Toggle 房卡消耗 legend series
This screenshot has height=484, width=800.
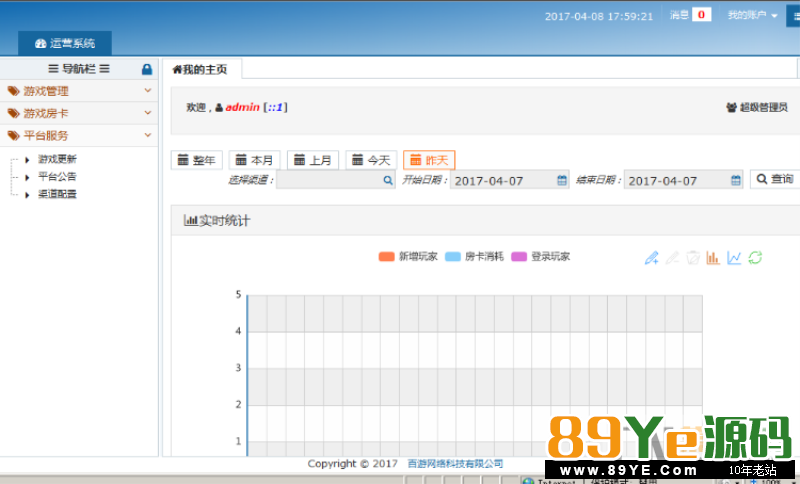474,257
